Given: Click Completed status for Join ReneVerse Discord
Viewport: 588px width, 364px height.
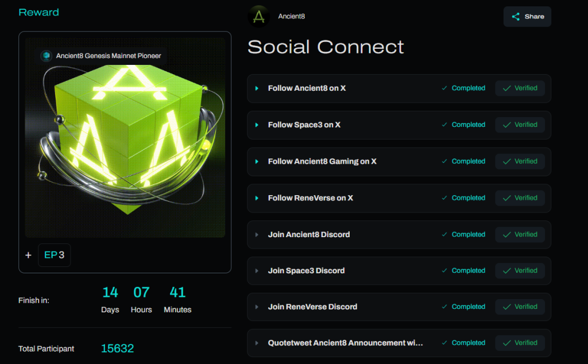Looking at the screenshot, I should pyautogui.click(x=463, y=307).
